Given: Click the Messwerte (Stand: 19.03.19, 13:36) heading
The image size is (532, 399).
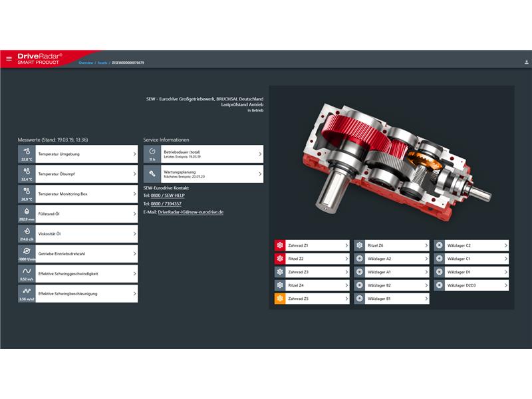Looking at the screenshot, I should click(x=53, y=140).
